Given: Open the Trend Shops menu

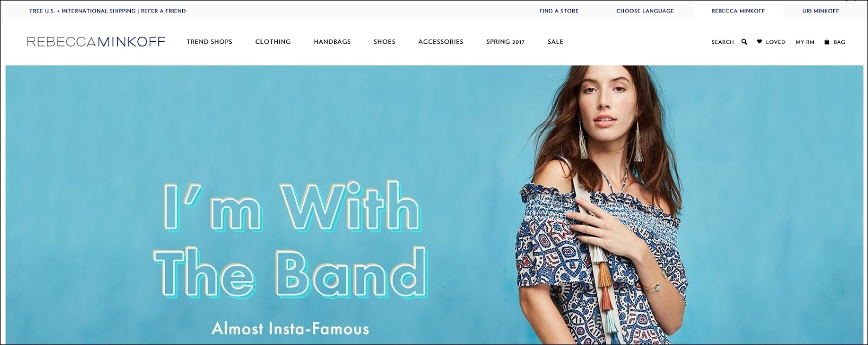Looking at the screenshot, I should click(x=209, y=42).
